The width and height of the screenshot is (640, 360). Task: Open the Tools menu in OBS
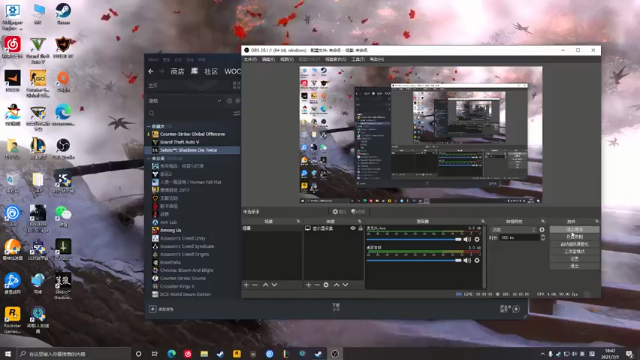[358, 60]
